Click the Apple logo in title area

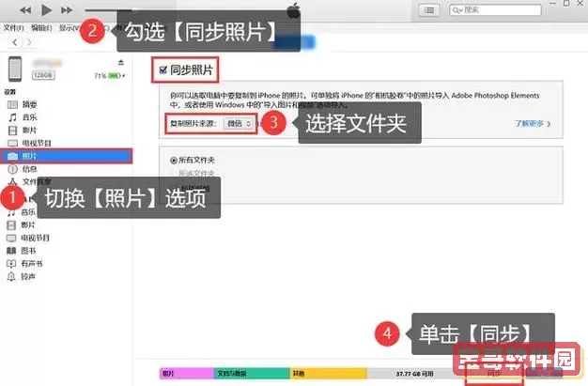(x=294, y=10)
